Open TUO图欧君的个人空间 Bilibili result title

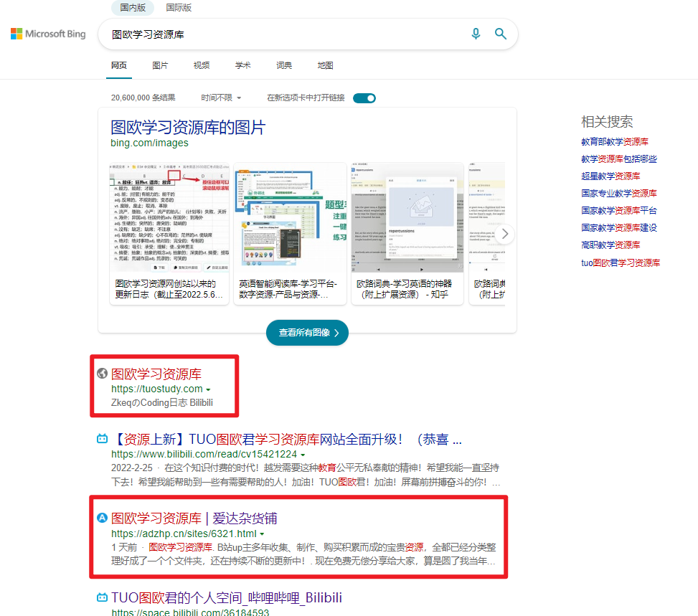(x=227, y=598)
